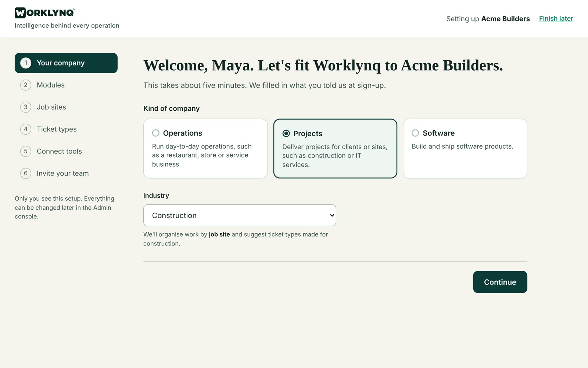Go to the Ticket types step
Screen dimensions: 588x368
click(x=66, y=129)
